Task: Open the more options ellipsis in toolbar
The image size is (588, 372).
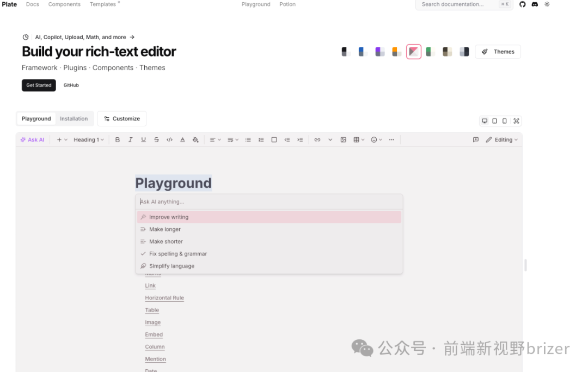Action: click(x=391, y=139)
